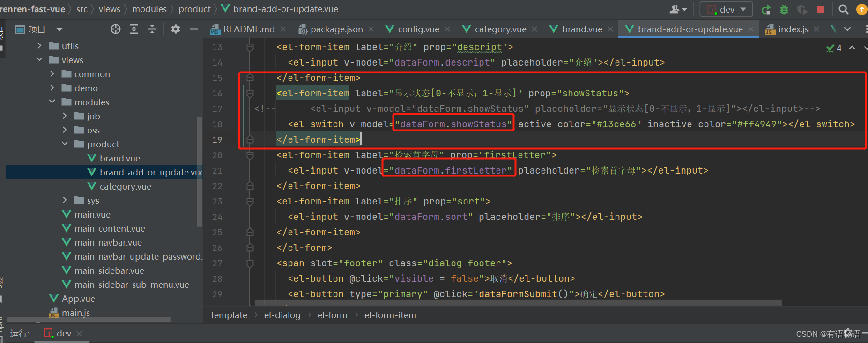Open main-sidebar-sub-menu.vue in project tree
Image resolution: width=868 pixels, height=343 pixels.
point(126,285)
